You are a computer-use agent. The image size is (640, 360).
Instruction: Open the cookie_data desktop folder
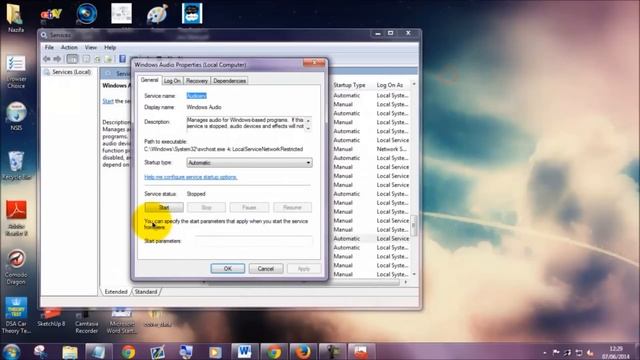[x=157, y=319]
